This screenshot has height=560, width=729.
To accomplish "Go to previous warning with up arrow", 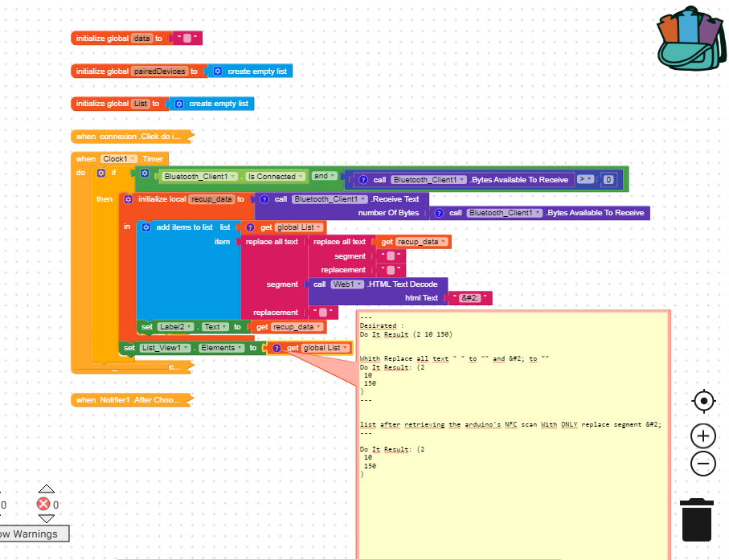I will coord(47,489).
